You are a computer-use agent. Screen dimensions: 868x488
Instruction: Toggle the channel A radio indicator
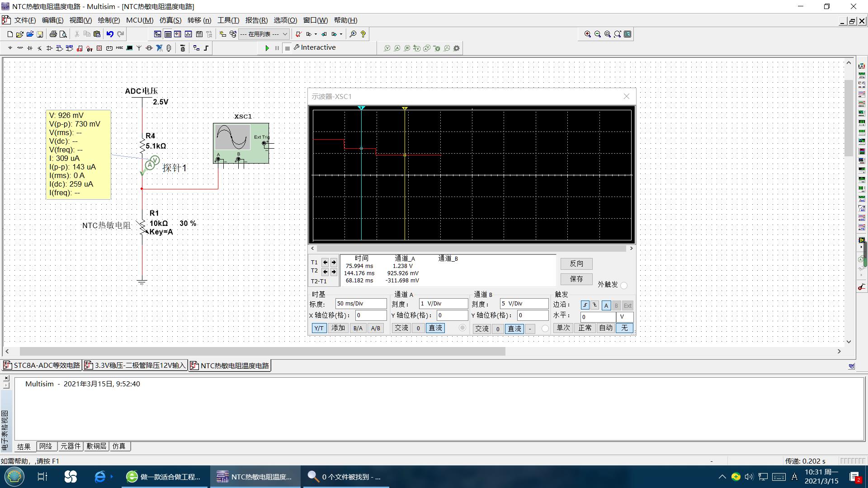coord(462,328)
